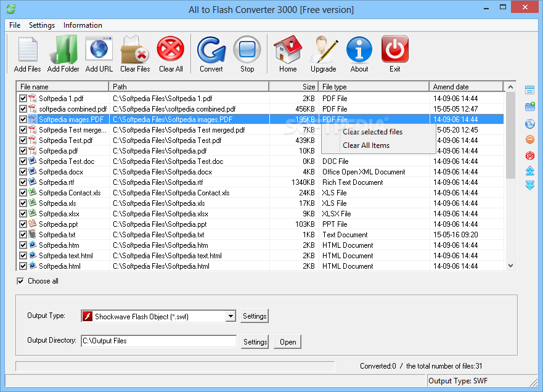The image size is (543, 392).
Task: Open the Home page icon
Action: (288, 49)
